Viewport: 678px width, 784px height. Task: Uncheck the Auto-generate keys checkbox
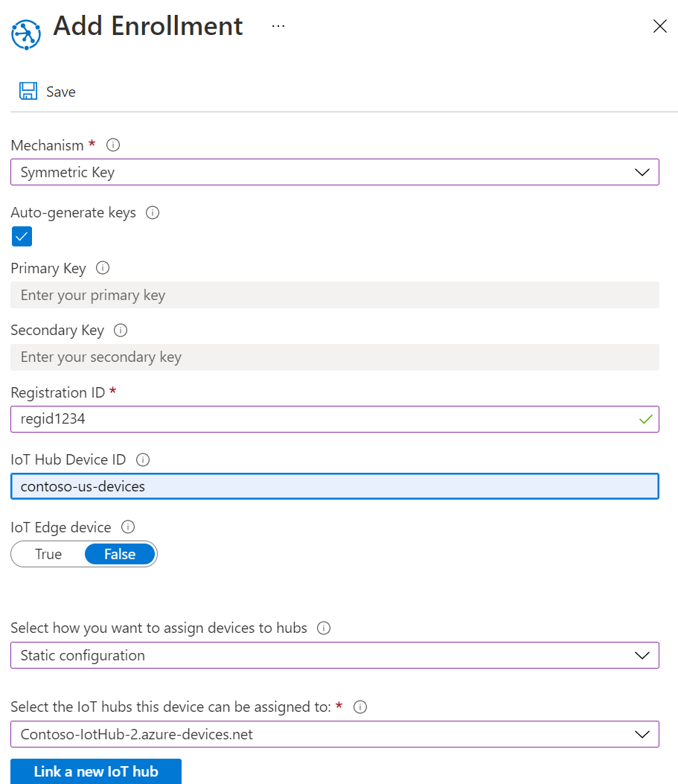click(22, 237)
